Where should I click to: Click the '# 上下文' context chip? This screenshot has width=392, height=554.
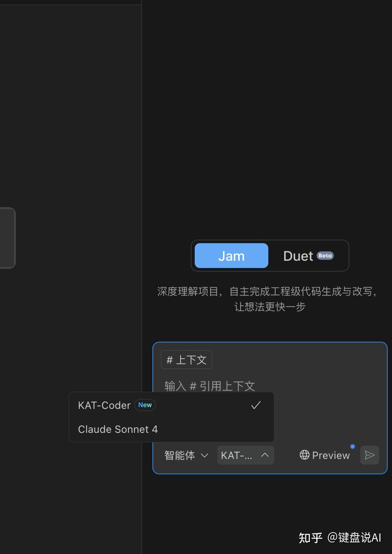(x=186, y=360)
